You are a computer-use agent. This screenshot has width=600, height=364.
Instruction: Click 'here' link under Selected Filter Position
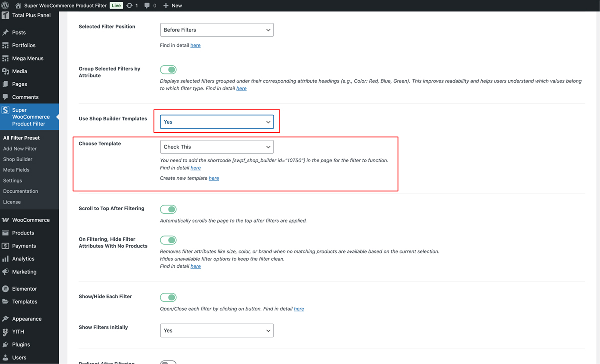pyautogui.click(x=196, y=45)
